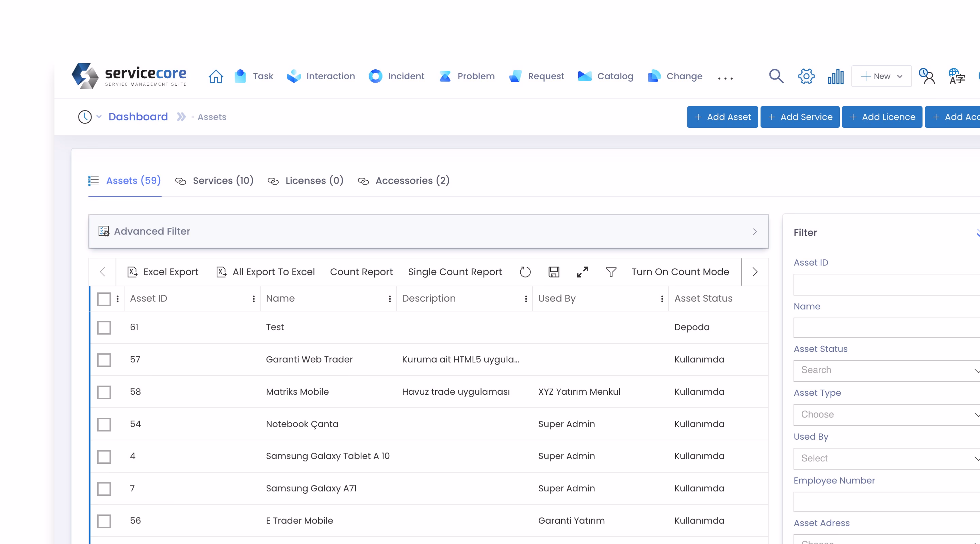Switch to the Services (10) tab

(214, 181)
